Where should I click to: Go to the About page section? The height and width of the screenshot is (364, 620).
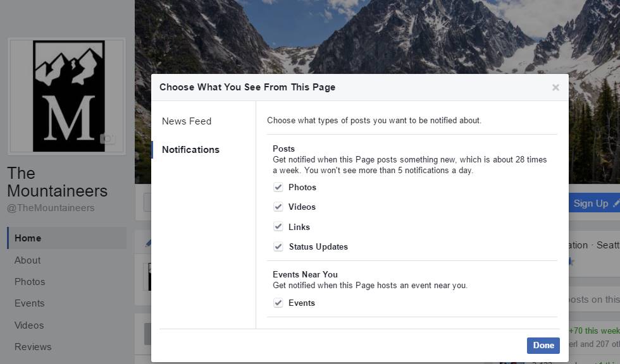(x=28, y=260)
